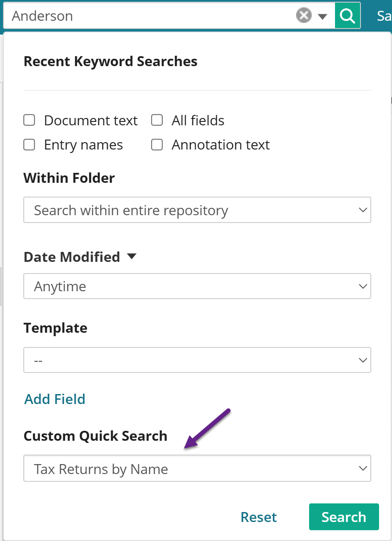Image resolution: width=392 pixels, height=541 pixels.
Task: Click the Reset link
Action: (259, 517)
